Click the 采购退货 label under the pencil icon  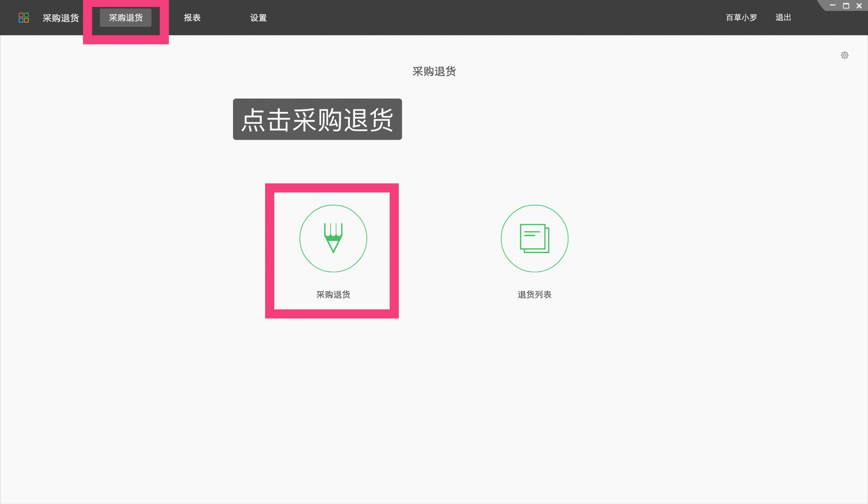(x=333, y=294)
